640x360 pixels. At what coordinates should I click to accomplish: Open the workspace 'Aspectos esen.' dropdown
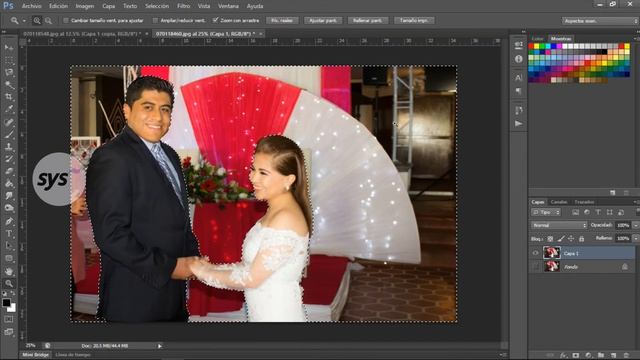coord(600,21)
